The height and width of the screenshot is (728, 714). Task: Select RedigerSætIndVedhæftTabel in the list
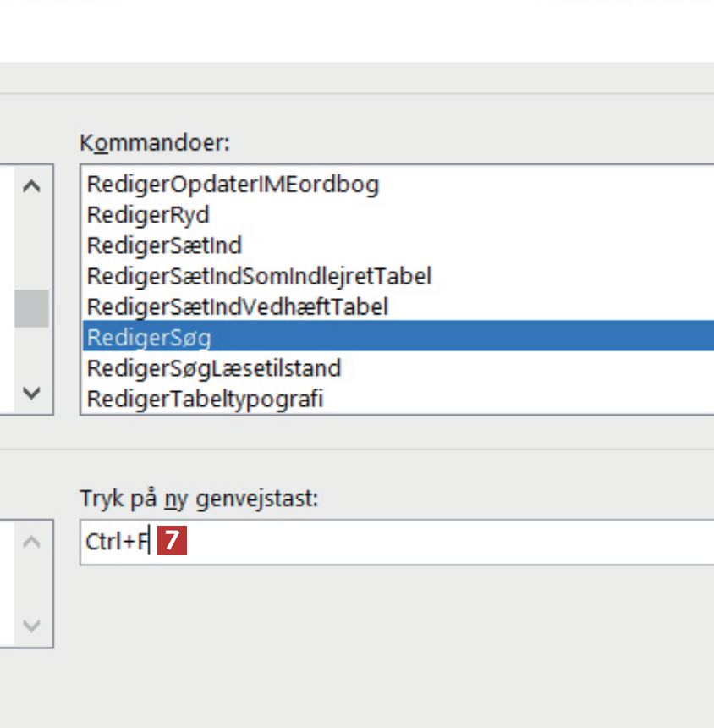237,306
